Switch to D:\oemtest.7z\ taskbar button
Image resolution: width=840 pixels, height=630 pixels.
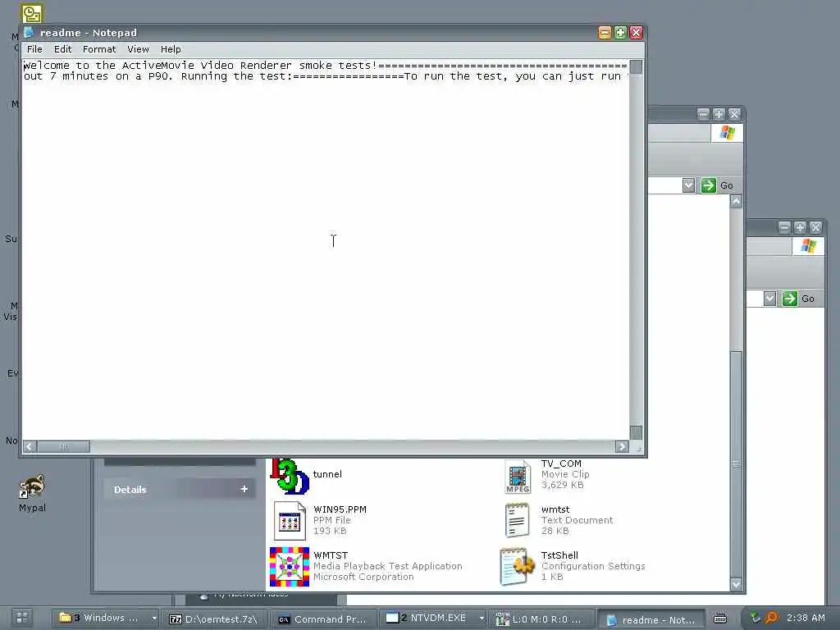click(213, 619)
